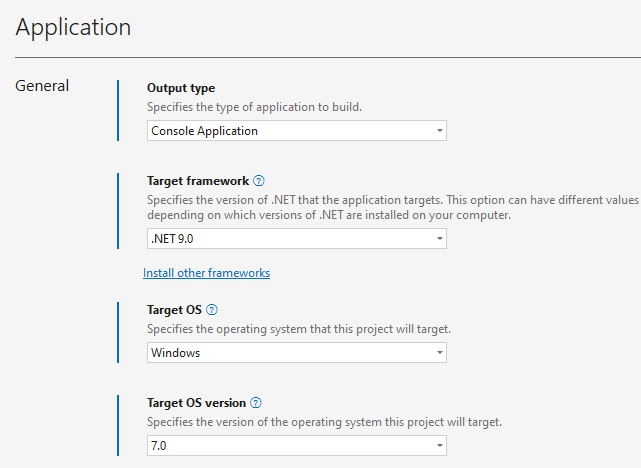Expand the Target OS version dropdown arrow

(439, 445)
